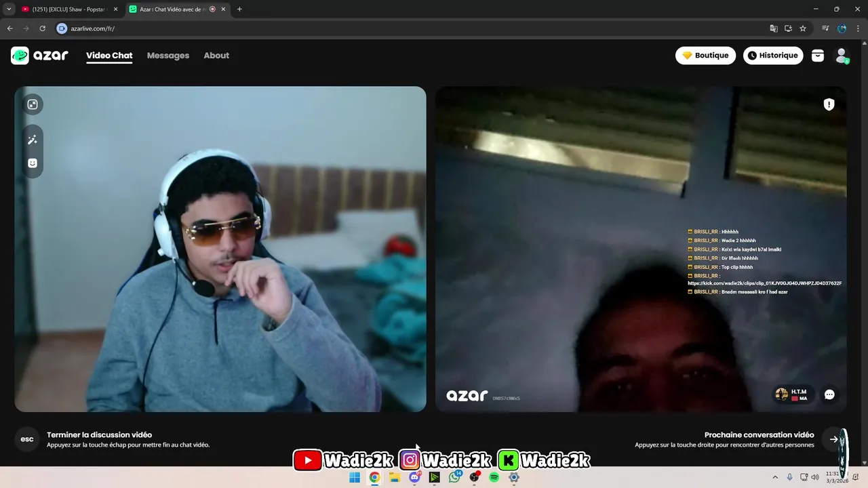
Task: Click the install app icon in address bar
Action: click(788, 28)
